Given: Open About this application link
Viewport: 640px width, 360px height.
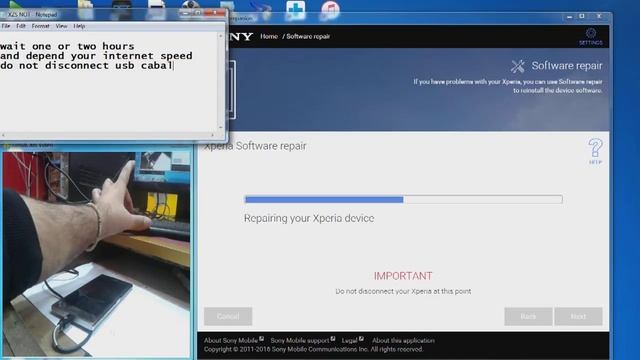Looking at the screenshot, I should coord(403,340).
